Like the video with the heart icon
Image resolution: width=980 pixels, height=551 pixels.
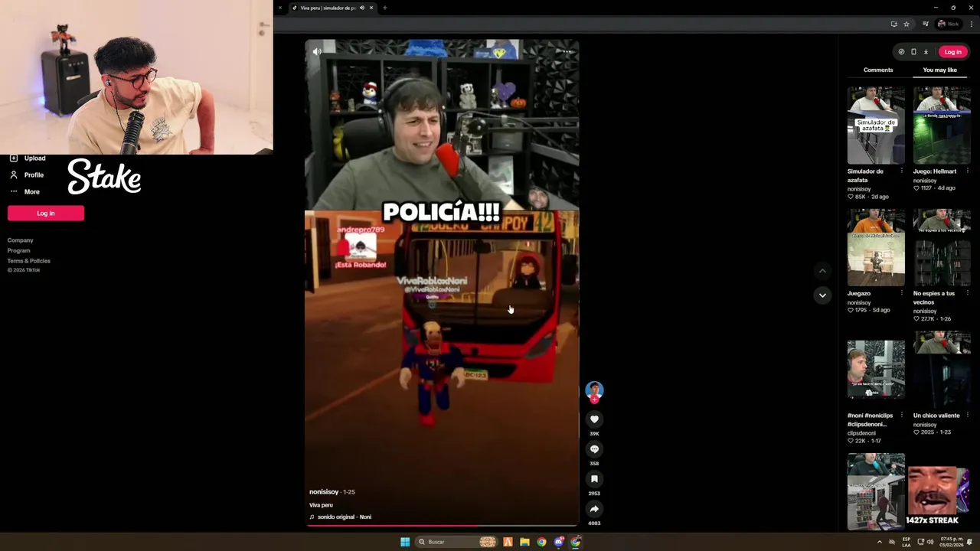point(594,419)
